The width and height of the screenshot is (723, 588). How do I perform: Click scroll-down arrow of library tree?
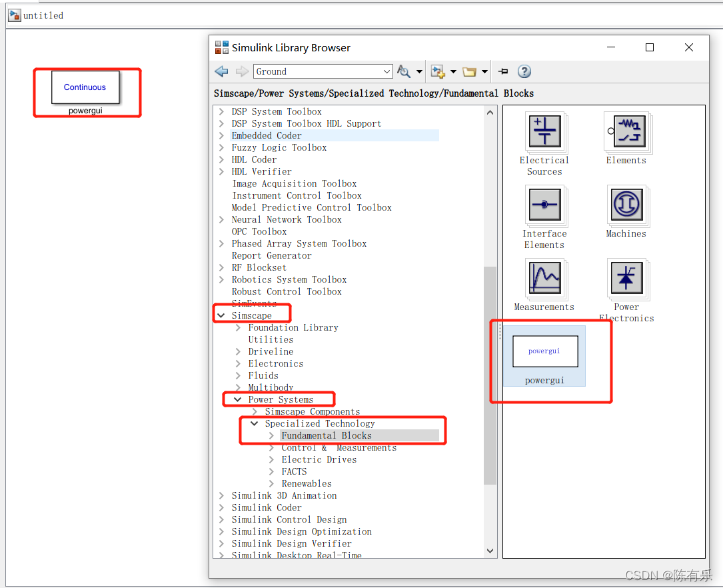tap(490, 551)
